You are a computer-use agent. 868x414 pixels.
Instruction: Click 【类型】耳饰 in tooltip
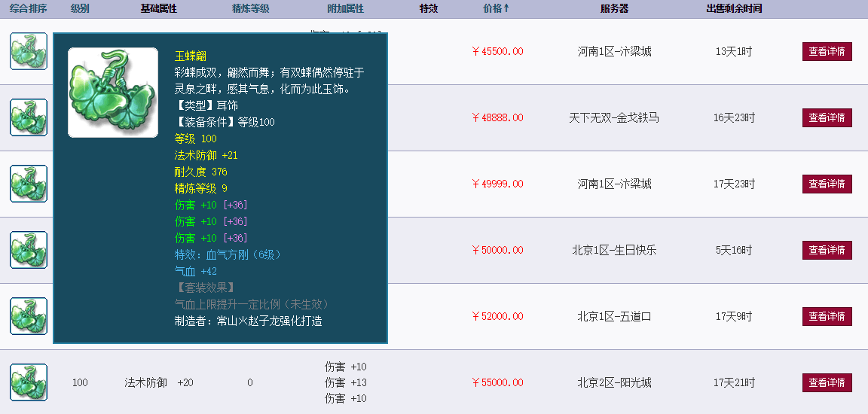206,105
